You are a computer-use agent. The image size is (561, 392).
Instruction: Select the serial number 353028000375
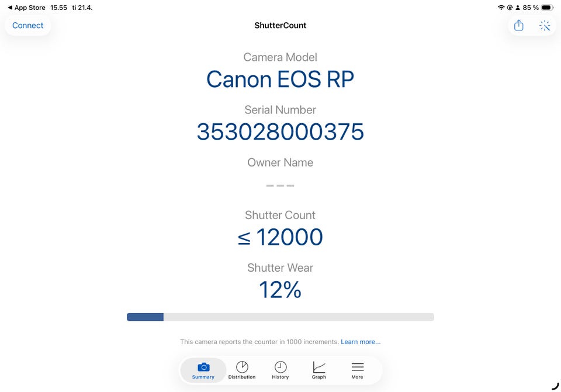tap(280, 132)
